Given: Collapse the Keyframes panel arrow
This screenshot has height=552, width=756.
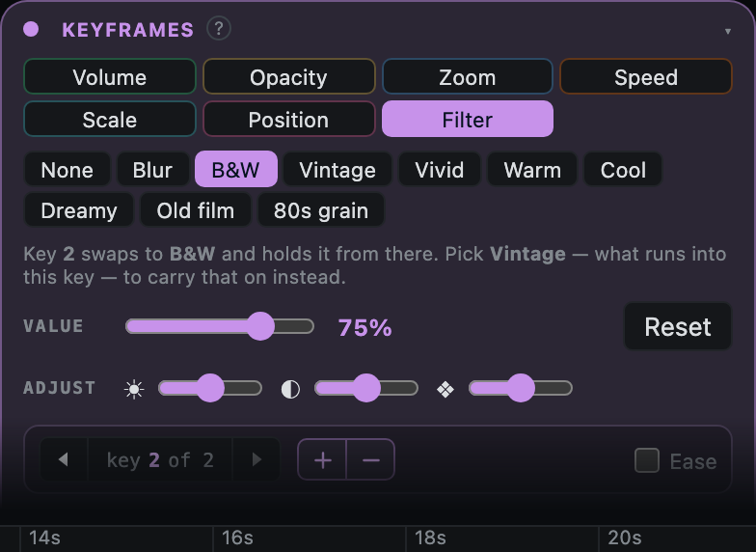Looking at the screenshot, I should click(x=727, y=31).
